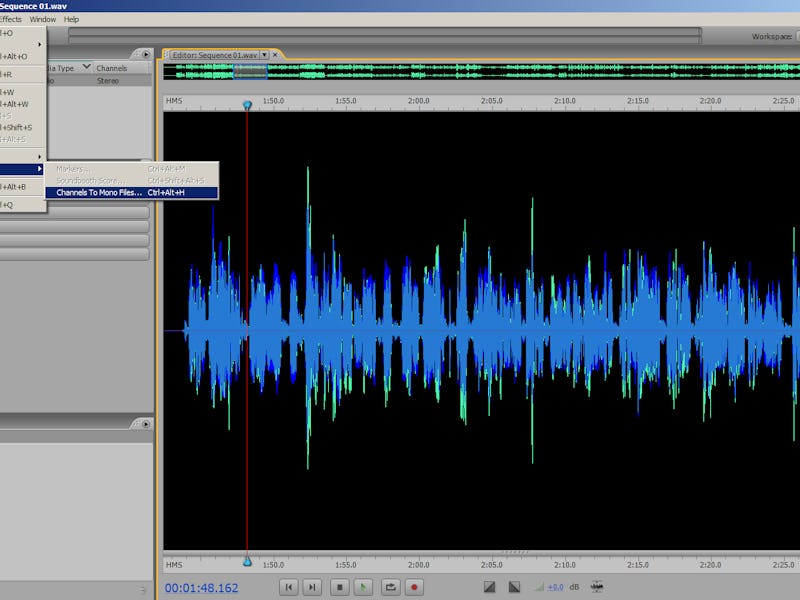The image size is (800, 600).
Task: Close the Sequence 01.wav editor tab
Action: 277,55
